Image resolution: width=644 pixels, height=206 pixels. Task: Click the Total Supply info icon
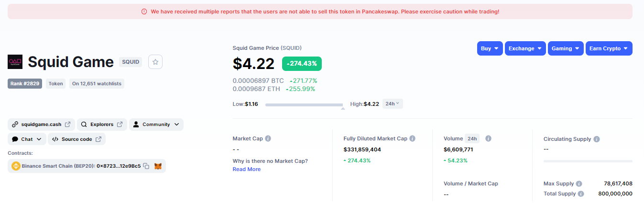(581, 194)
